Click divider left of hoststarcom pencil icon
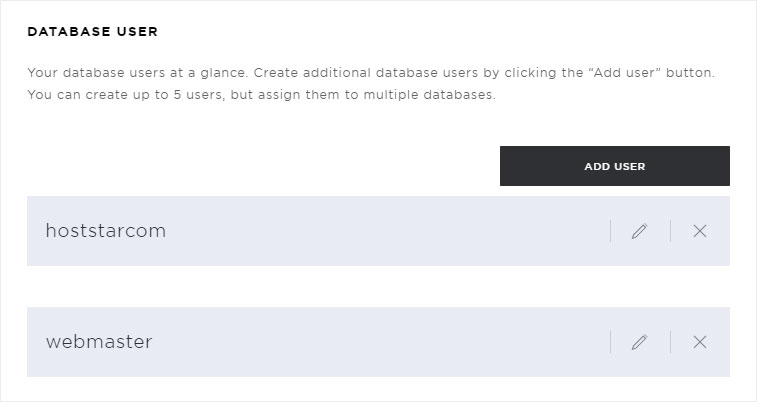Screen dimensions: 757x402 click(610, 231)
